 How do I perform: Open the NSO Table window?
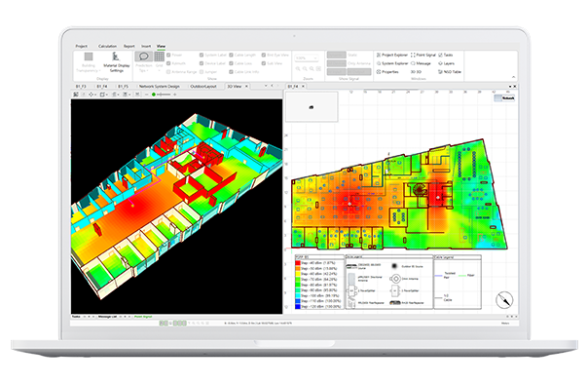[449, 72]
